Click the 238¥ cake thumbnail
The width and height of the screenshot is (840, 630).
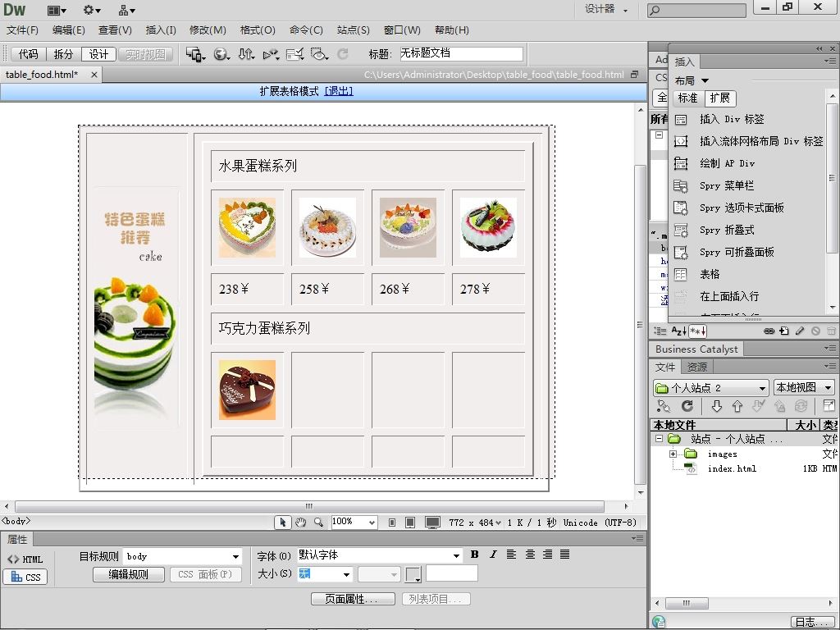(247, 228)
